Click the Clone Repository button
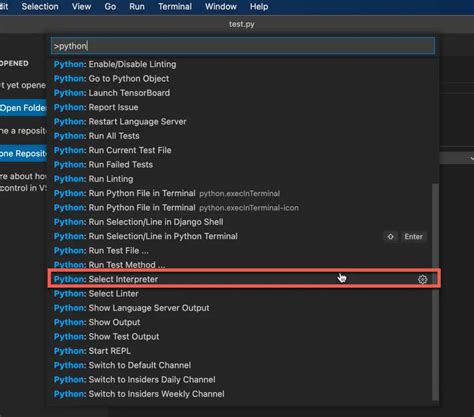474x417 pixels. point(23,153)
